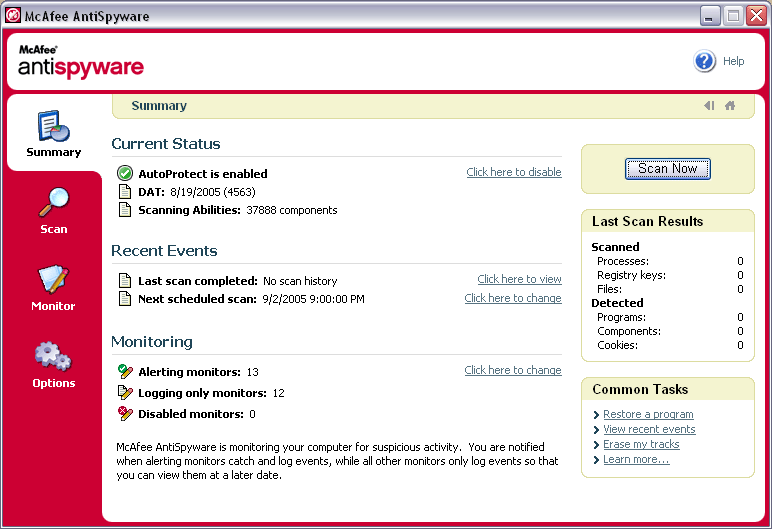Click the document icon beside Last scan completed
Image resolution: width=772 pixels, height=529 pixels.
coord(125,281)
